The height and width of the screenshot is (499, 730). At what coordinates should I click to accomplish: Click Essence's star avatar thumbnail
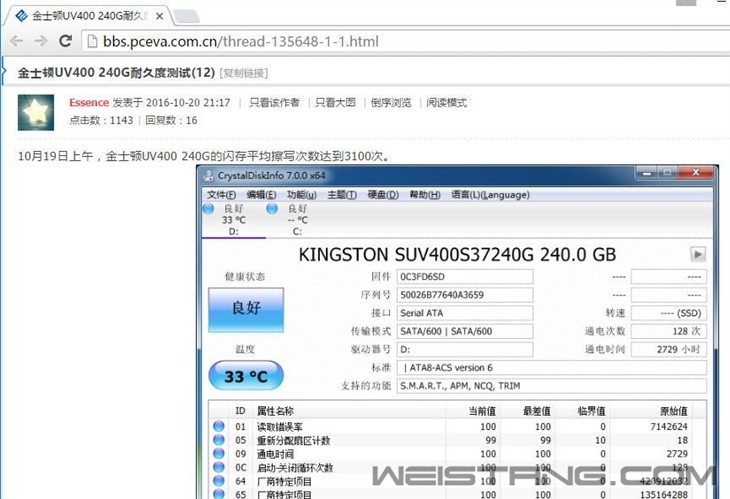[x=36, y=112]
